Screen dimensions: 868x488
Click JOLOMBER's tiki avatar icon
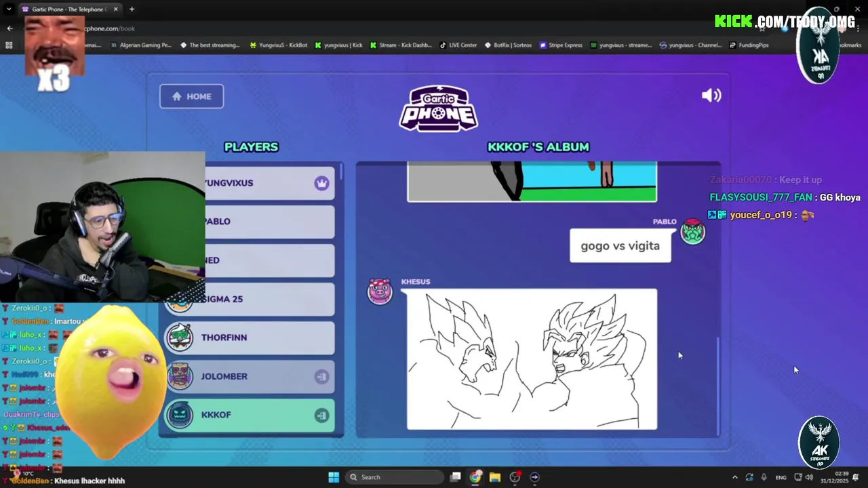coord(180,376)
